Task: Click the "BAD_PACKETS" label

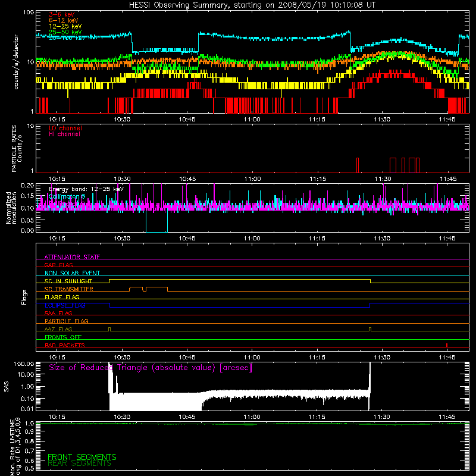Action: tap(65, 345)
